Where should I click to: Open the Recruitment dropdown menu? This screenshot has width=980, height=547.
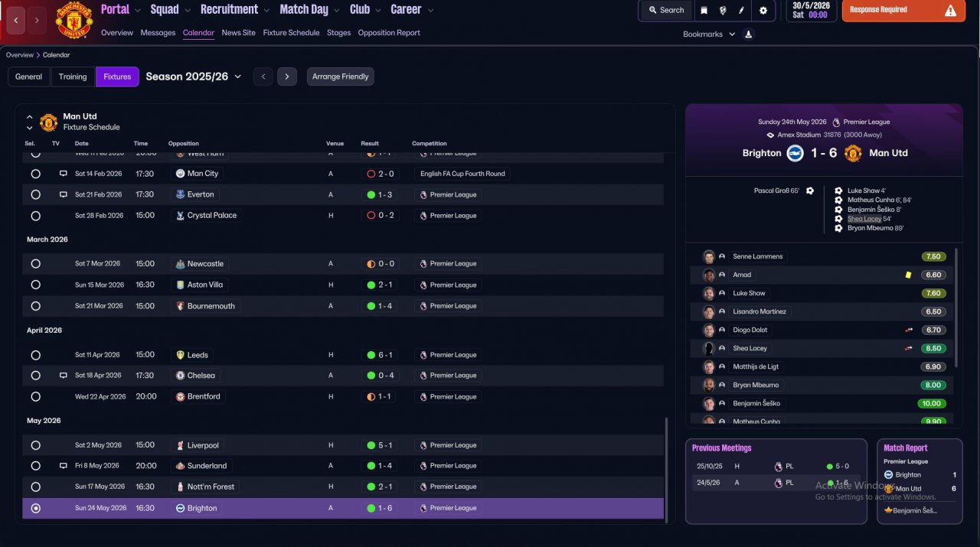[x=235, y=10]
